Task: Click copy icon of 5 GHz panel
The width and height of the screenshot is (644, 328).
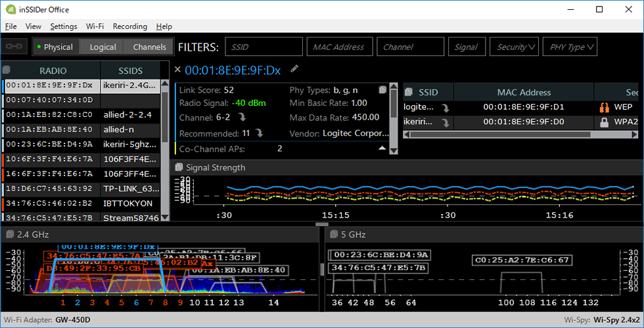Action: [x=334, y=234]
